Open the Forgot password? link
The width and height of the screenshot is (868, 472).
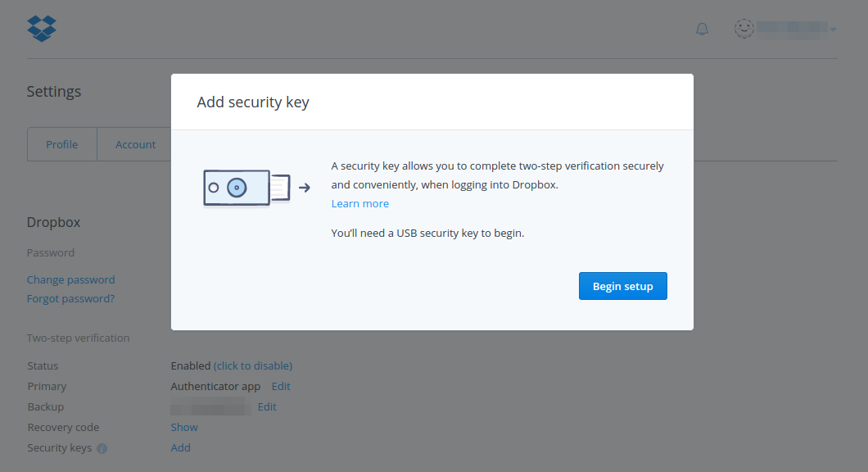point(71,298)
